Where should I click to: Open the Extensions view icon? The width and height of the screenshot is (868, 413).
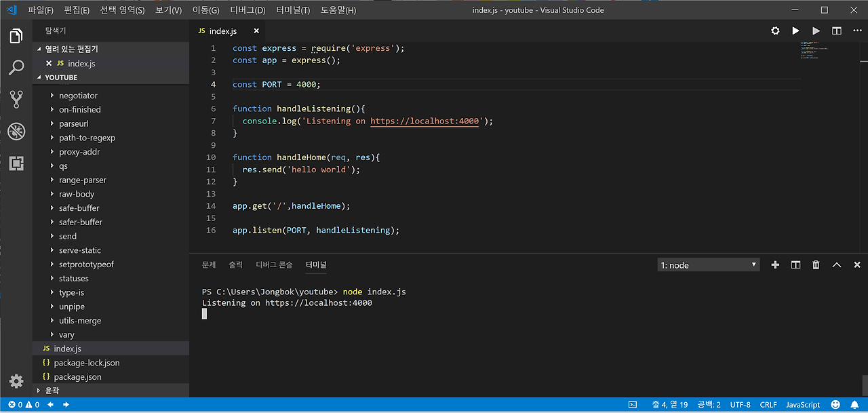(16, 163)
